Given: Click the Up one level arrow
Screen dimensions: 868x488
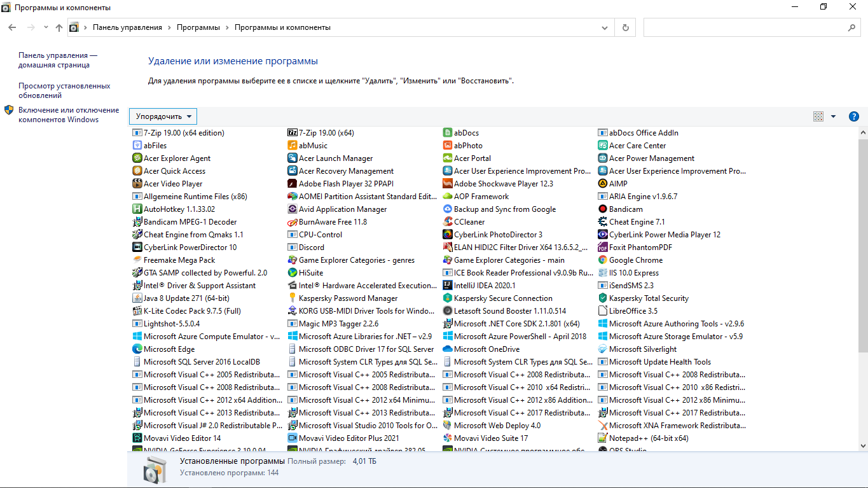Looking at the screenshot, I should pyautogui.click(x=59, y=27).
